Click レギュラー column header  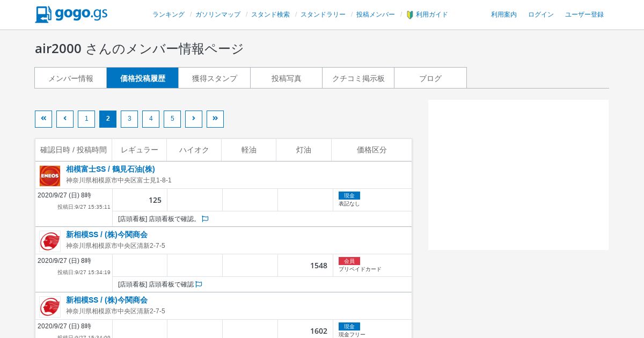(140, 150)
